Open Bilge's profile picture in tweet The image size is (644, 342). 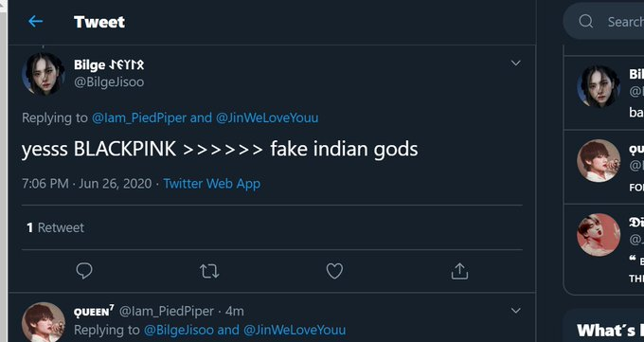click(x=44, y=74)
